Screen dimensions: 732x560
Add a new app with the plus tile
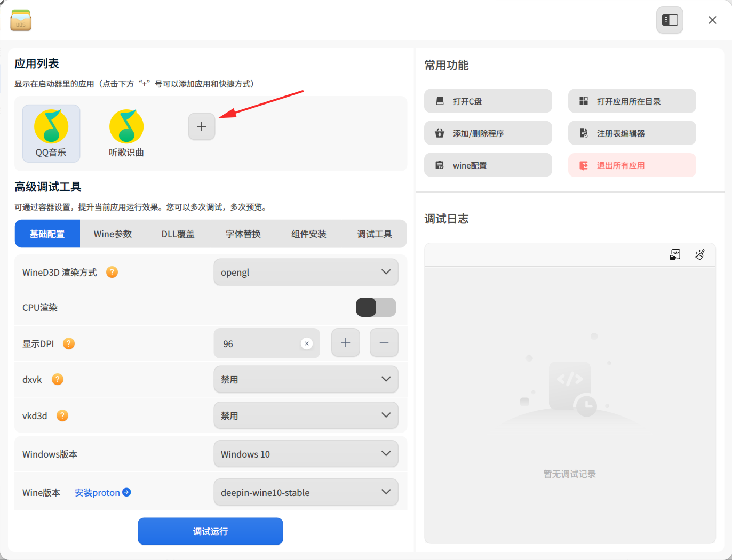tap(202, 126)
